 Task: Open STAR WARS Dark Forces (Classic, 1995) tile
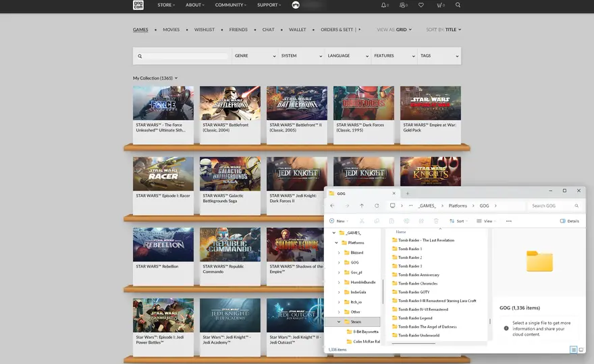364,115
